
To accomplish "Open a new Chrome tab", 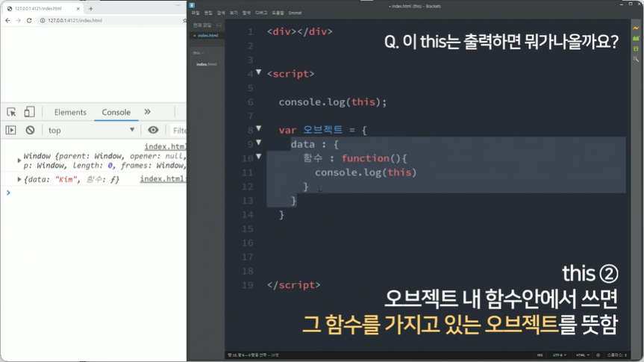I will click(91, 8).
